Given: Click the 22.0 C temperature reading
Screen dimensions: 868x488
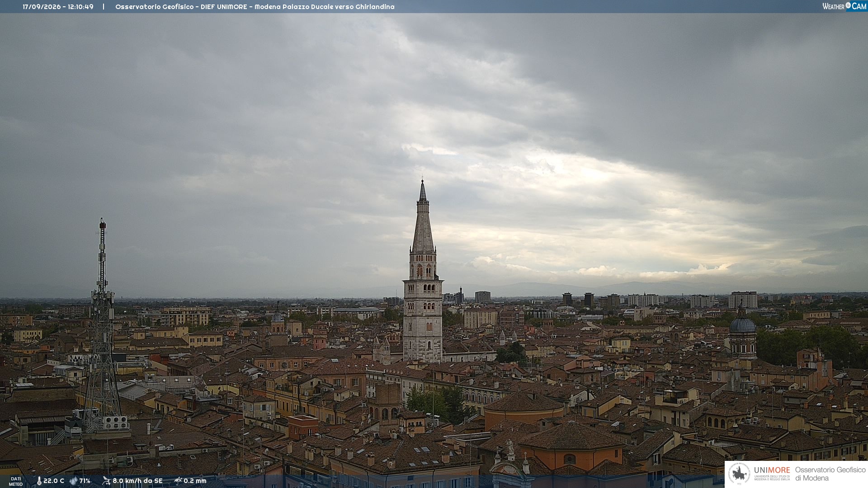Looking at the screenshot, I should point(54,481).
